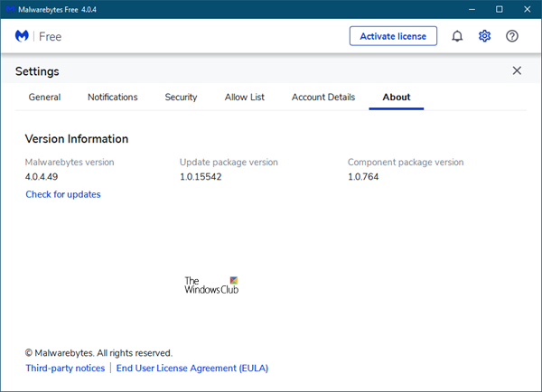Click component package version 1.0.764

(363, 177)
